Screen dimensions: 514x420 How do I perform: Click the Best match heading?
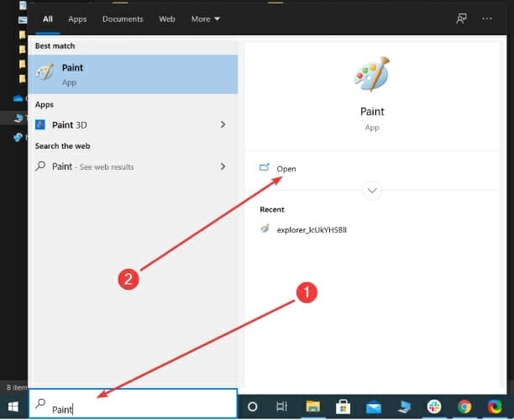click(x=55, y=46)
